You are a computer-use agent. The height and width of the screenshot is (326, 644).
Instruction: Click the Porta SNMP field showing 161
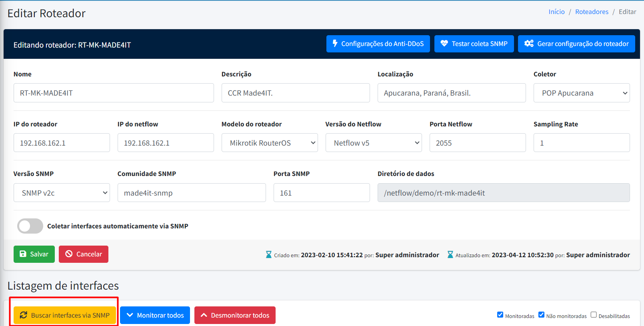(x=322, y=193)
